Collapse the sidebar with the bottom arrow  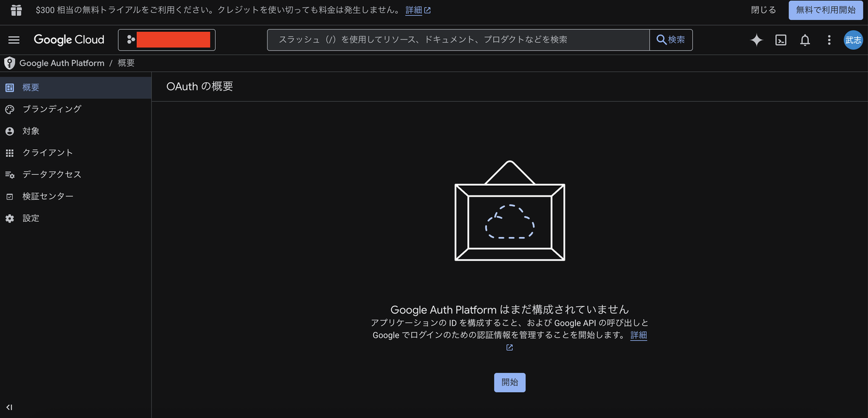coord(9,407)
